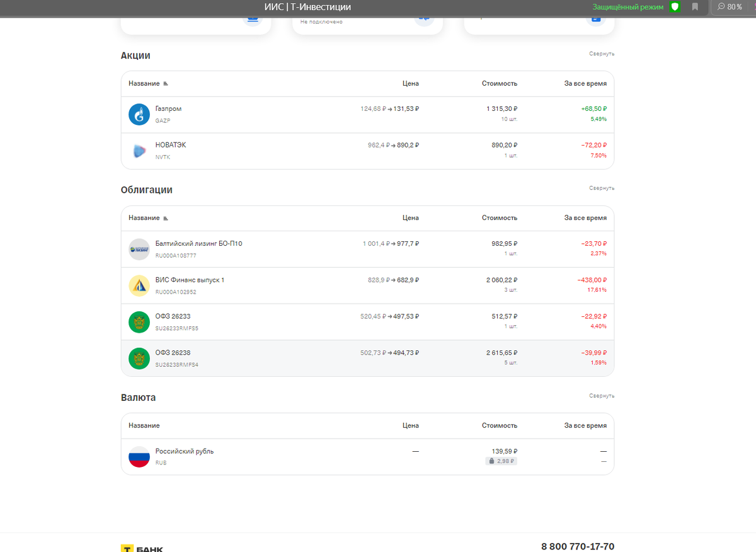Click the Акции section heading

[x=135, y=55]
